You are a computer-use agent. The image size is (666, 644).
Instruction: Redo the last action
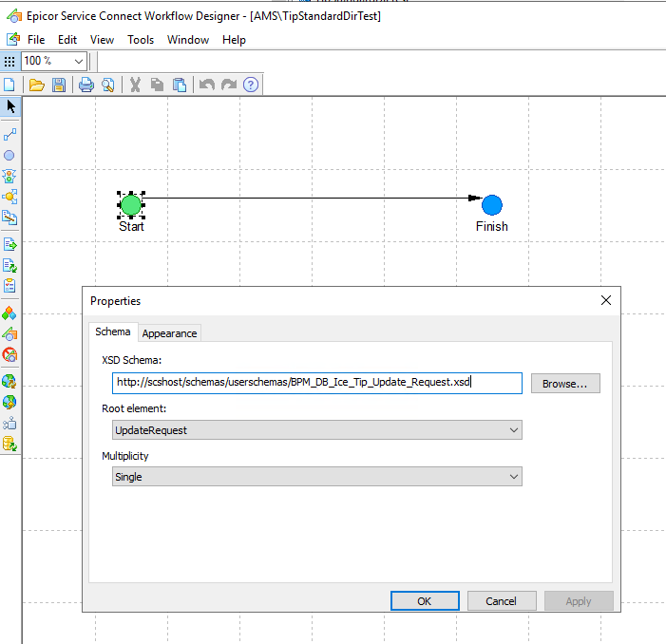tap(229, 85)
